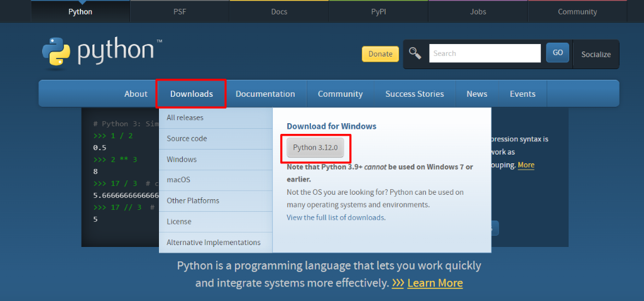The height and width of the screenshot is (301, 644).
Task: Click the output value 0.5
Action: [x=100, y=148]
